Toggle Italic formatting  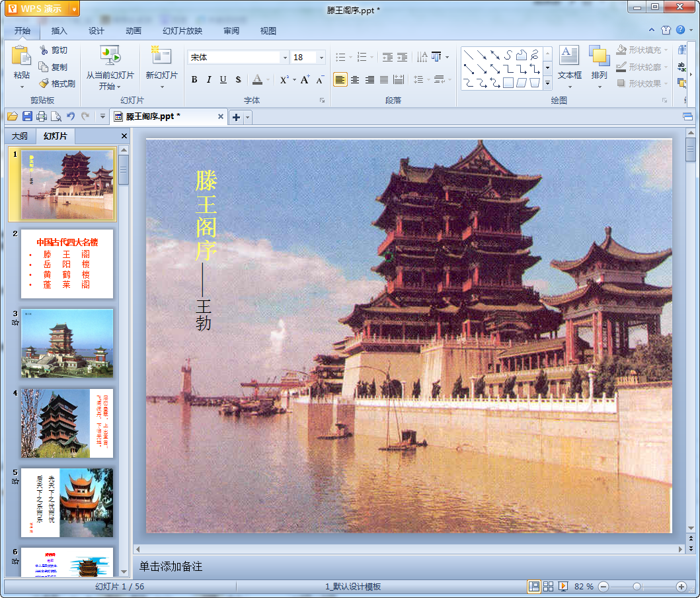coord(208,79)
